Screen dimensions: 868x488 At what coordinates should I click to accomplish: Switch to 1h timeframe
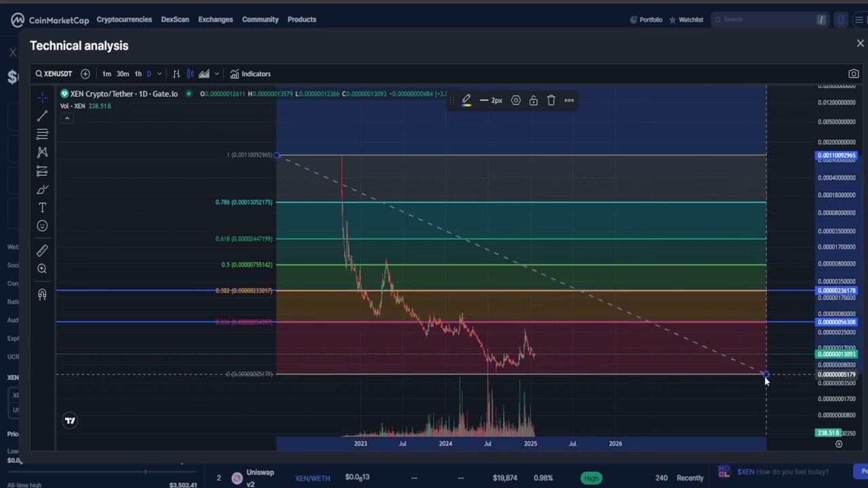[138, 74]
